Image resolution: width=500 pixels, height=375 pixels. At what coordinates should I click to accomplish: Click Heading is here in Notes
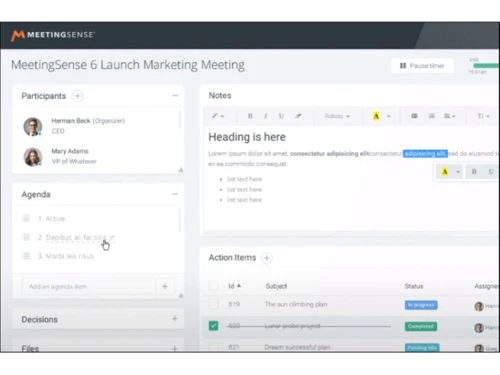(247, 137)
